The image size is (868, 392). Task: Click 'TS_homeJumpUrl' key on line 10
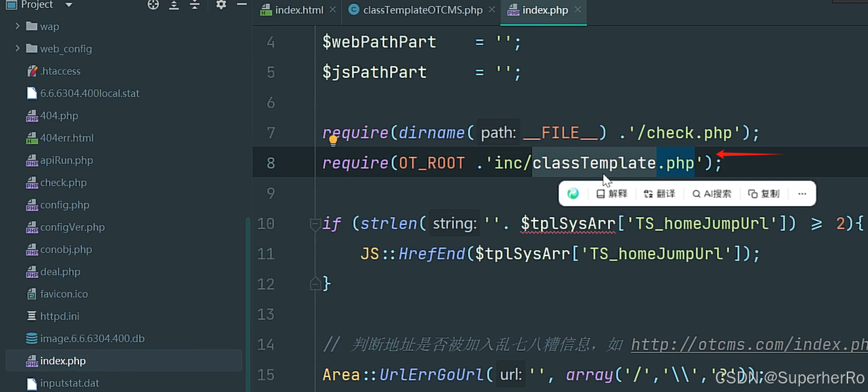(702, 224)
